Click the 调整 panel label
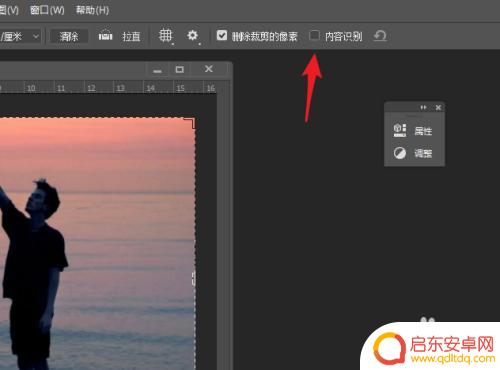 [x=423, y=153]
